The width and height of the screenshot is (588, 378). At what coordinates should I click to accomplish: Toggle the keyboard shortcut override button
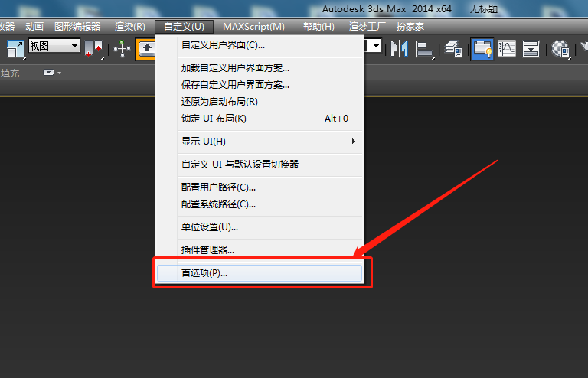click(x=146, y=49)
